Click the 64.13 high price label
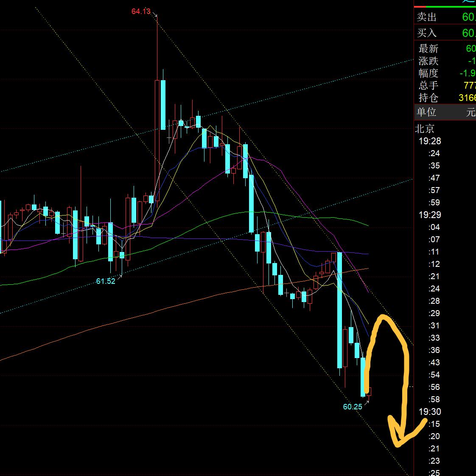476x476 pixels. 141,11
